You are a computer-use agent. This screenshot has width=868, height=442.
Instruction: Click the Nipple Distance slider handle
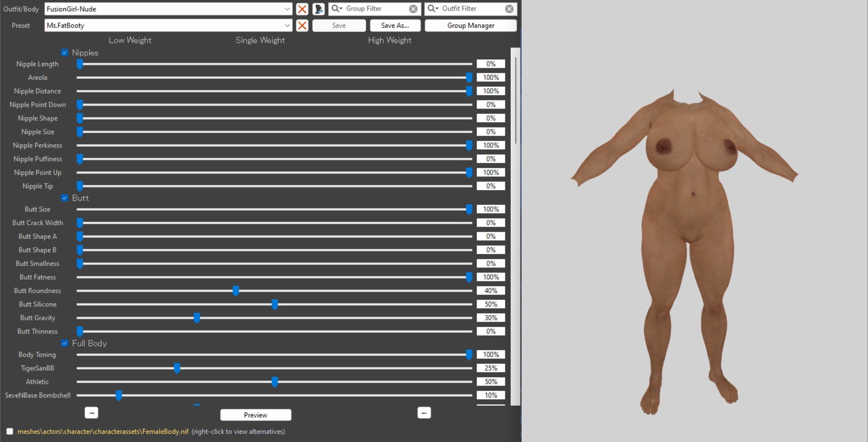tap(469, 91)
